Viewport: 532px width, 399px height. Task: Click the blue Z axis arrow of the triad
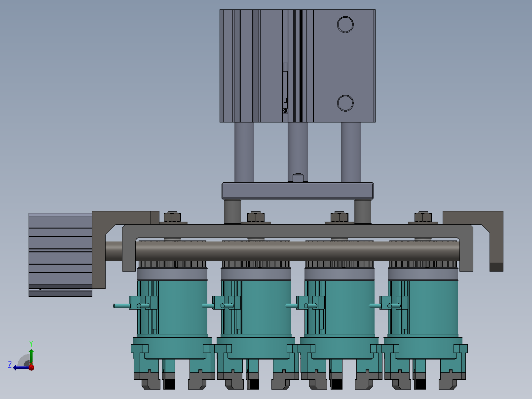pos(20,367)
